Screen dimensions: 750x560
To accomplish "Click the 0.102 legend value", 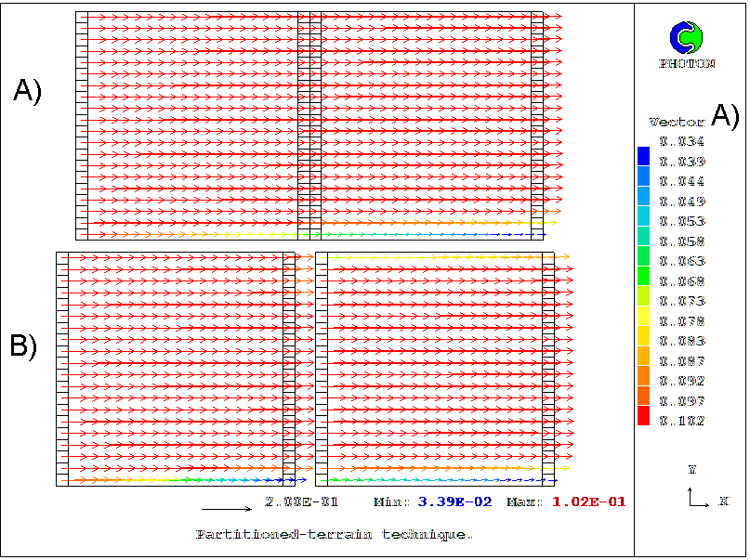I will [x=681, y=421].
